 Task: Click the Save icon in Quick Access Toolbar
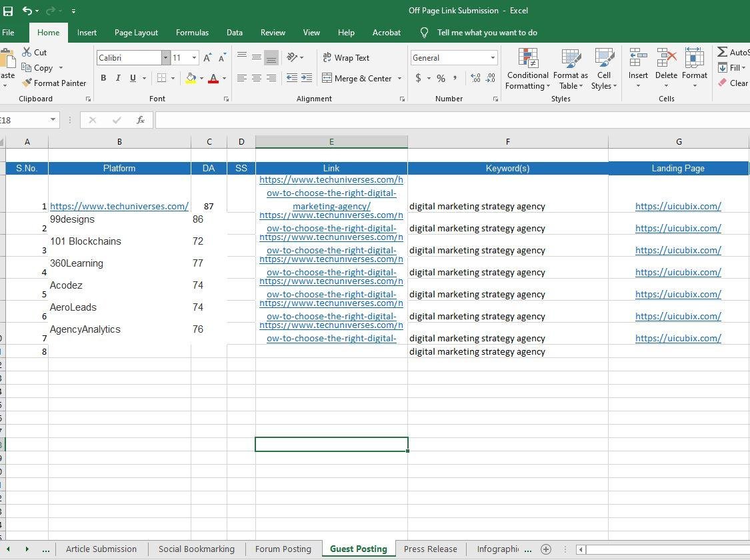pyautogui.click(x=8, y=11)
